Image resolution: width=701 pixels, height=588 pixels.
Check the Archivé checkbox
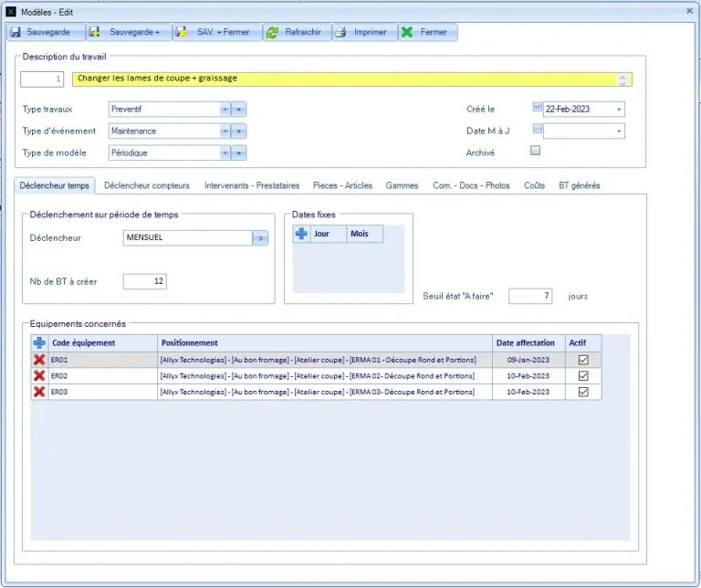pyautogui.click(x=535, y=151)
